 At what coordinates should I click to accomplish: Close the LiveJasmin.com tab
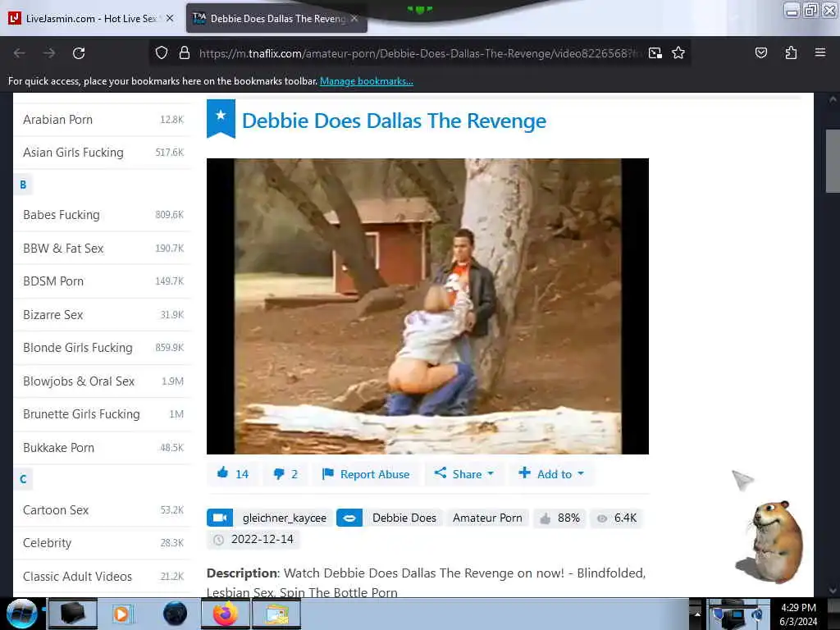[x=170, y=18]
